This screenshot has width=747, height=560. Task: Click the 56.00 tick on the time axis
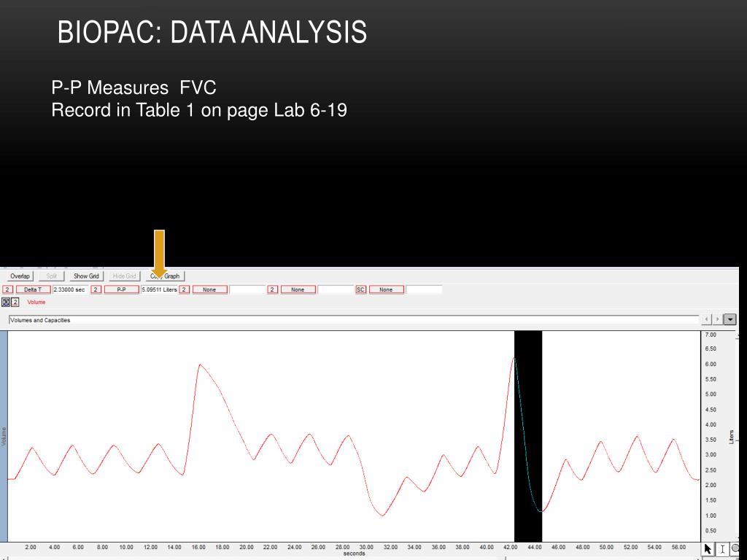click(x=678, y=547)
